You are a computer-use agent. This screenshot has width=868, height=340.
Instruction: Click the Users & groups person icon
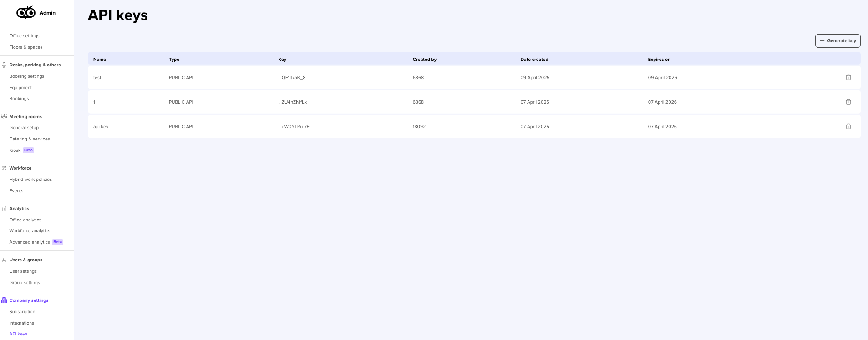coord(4,260)
